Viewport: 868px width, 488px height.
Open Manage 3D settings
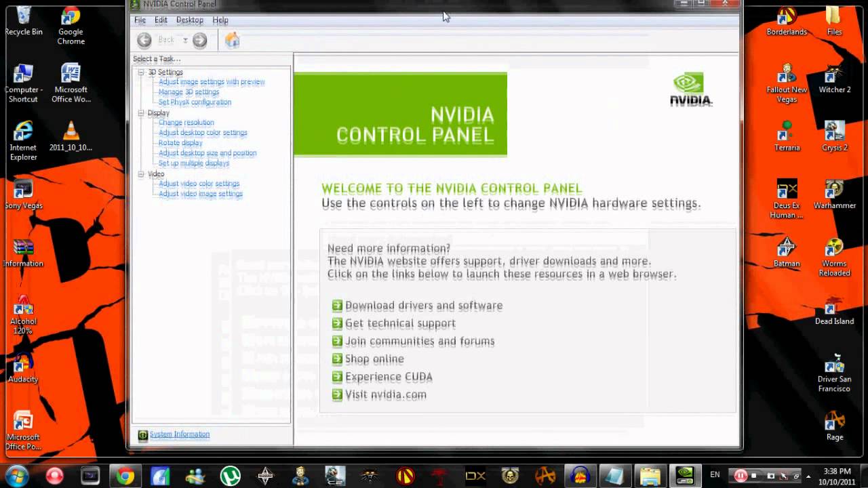[189, 92]
